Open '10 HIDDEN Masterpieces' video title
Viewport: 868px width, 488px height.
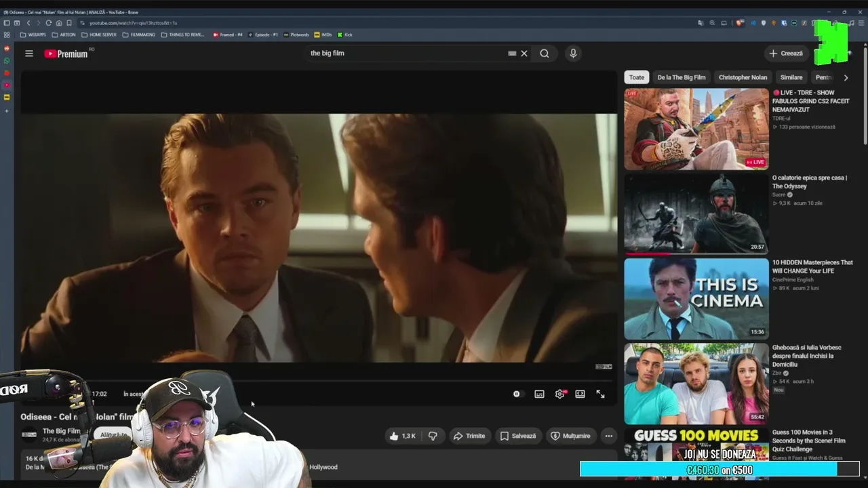812,266
